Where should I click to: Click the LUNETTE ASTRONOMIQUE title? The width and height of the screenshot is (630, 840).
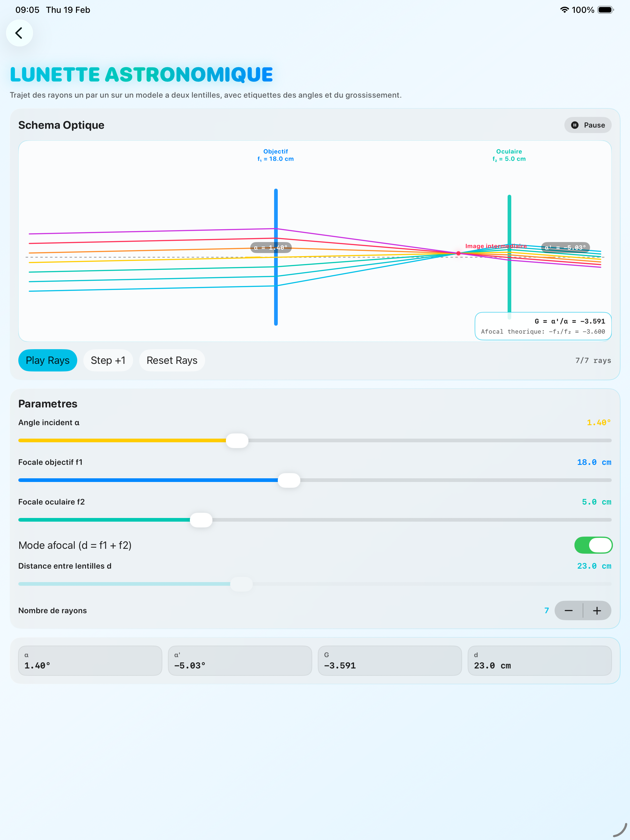click(141, 74)
